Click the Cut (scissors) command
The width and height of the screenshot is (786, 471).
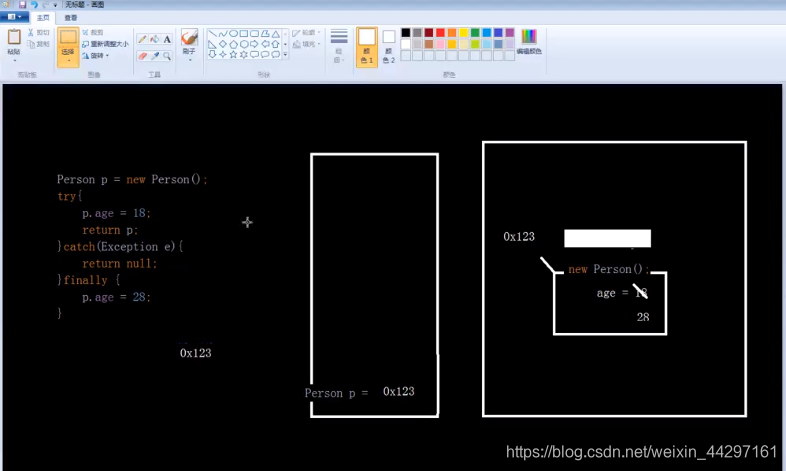[39, 33]
